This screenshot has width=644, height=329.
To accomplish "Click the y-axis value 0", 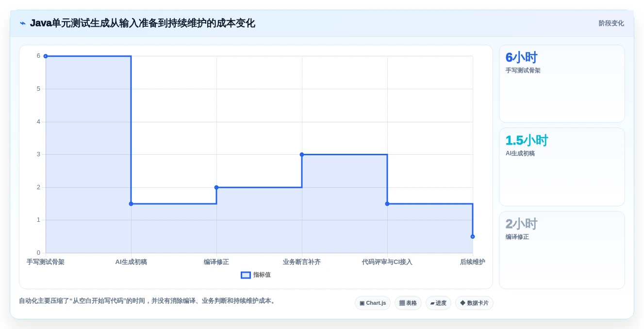I will point(38,253).
